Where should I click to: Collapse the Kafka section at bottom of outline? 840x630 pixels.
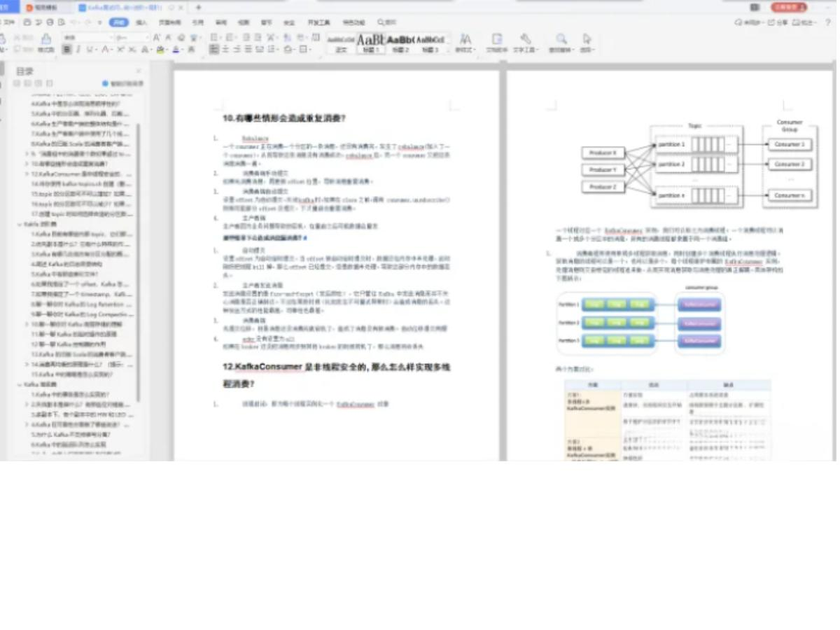[x=19, y=384]
